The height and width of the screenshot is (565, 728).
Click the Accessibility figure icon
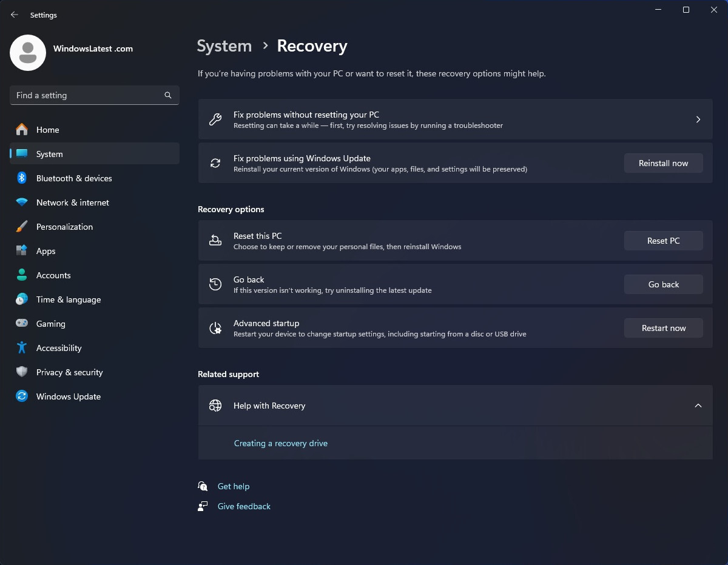click(x=22, y=348)
